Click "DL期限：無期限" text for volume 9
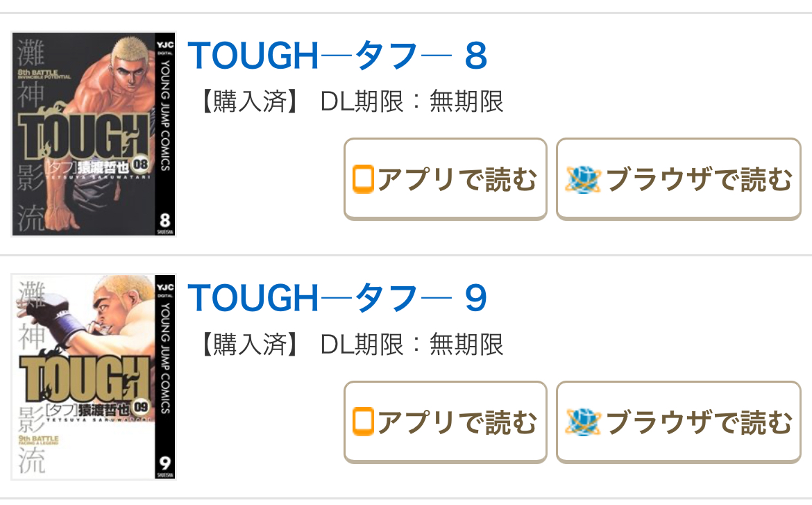The width and height of the screenshot is (812, 505). 412,345
